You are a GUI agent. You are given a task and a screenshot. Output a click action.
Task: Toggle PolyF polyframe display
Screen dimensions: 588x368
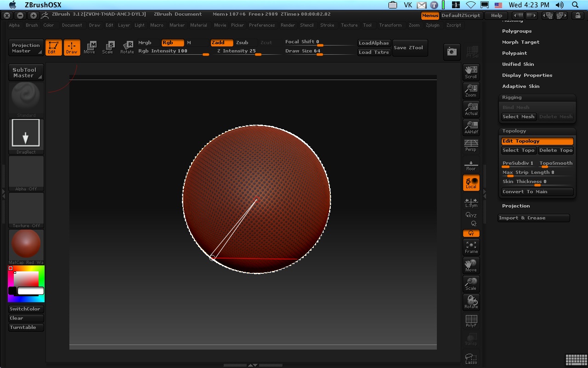(x=471, y=321)
